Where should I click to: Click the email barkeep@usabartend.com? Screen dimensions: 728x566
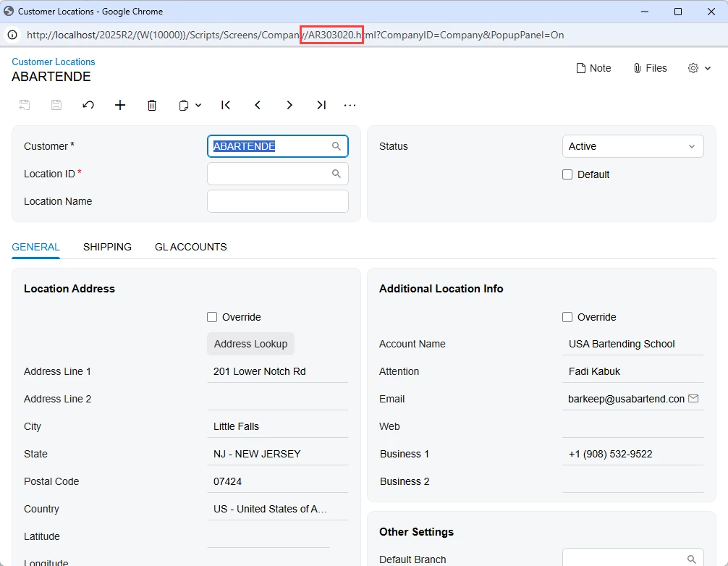tap(626, 399)
